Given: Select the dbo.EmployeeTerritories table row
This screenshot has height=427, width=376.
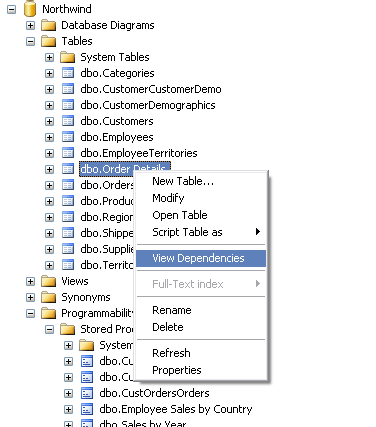Looking at the screenshot, I should click(139, 153).
